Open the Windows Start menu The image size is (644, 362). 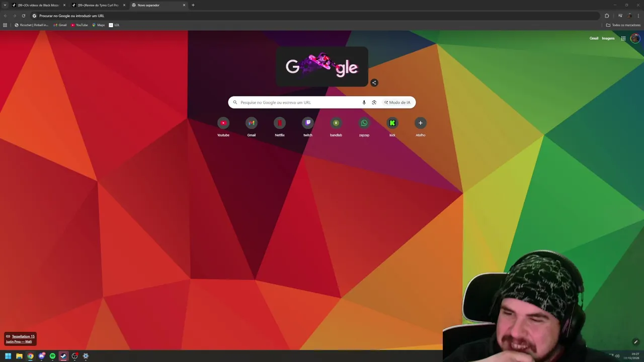(8, 356)
